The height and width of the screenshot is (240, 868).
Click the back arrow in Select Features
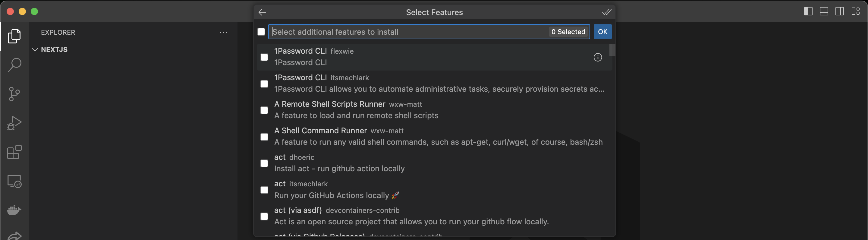tap(262, 12)
